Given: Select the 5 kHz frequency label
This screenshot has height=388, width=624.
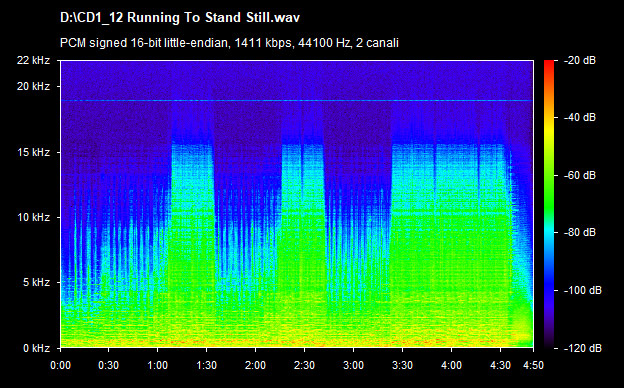Looking at the screenshot, I should [x=36, y=283].
